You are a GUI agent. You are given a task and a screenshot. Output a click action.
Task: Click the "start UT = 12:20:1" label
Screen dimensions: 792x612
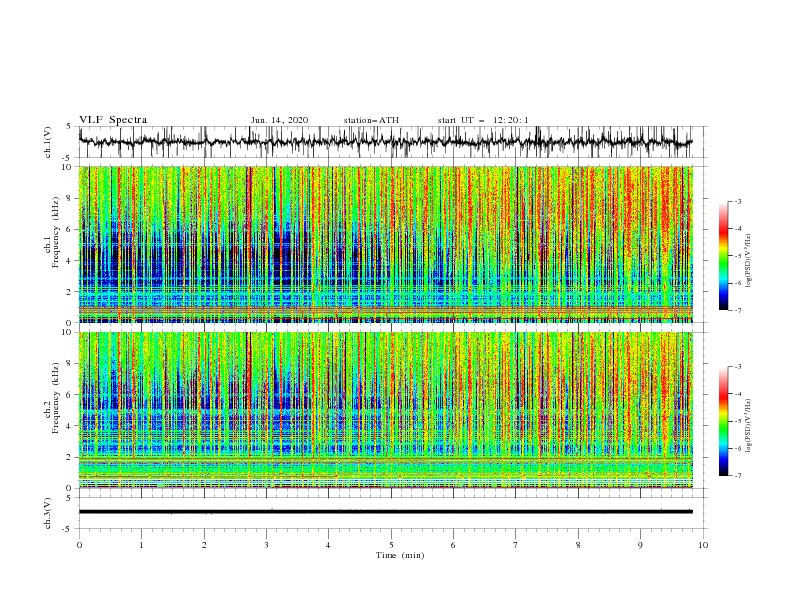tap(483, 120)
